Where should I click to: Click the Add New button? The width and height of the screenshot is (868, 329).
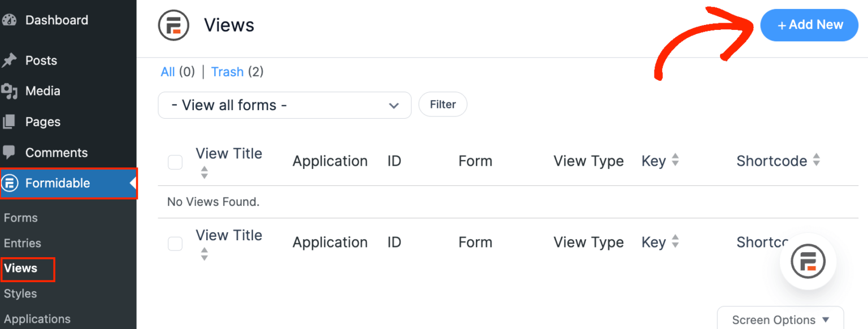point(809,25)
